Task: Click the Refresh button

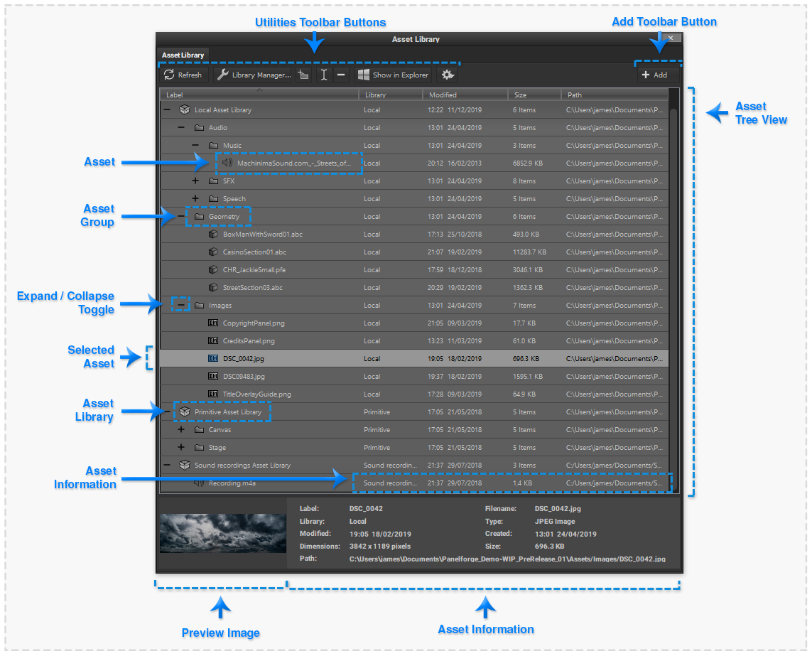Action: (183, 75)
